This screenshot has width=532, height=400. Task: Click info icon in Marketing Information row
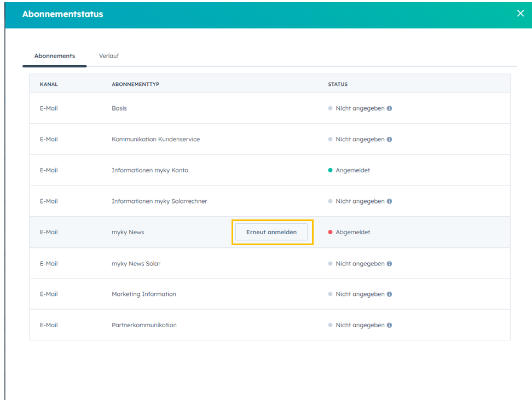(389, 294)
